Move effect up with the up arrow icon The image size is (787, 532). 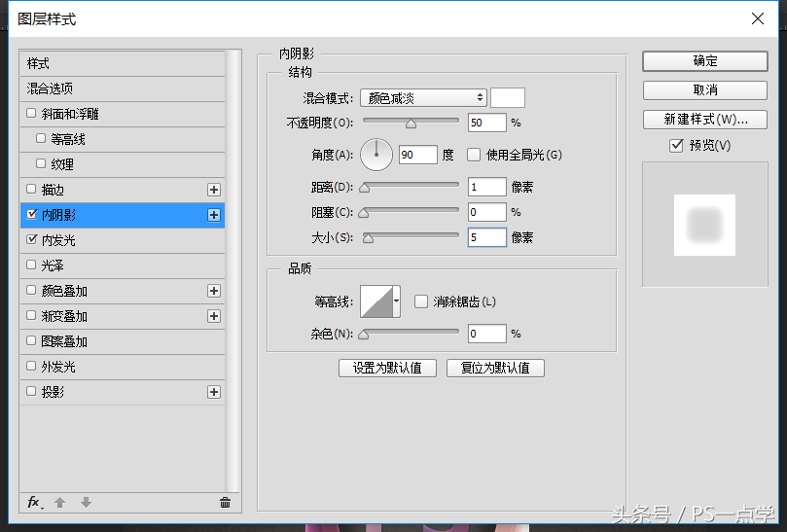pyautogui.click(x=59, y=503)
